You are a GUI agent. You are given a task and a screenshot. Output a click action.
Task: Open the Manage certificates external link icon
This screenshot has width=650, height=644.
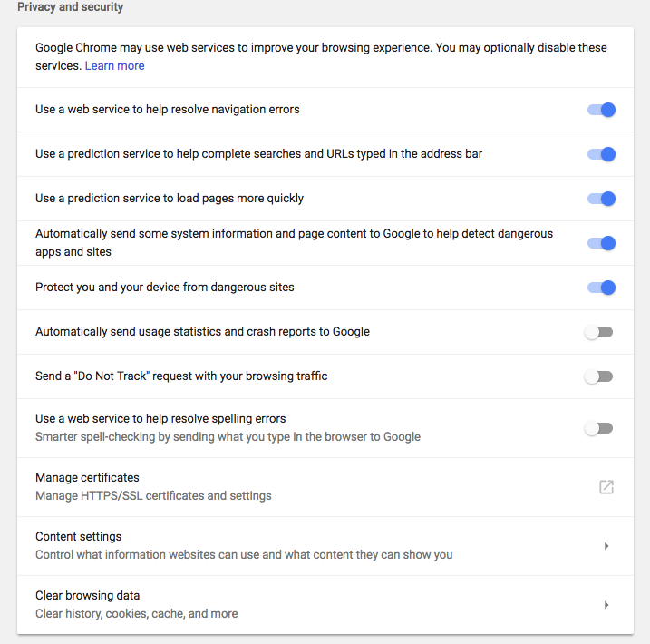(x=606, y=487)
